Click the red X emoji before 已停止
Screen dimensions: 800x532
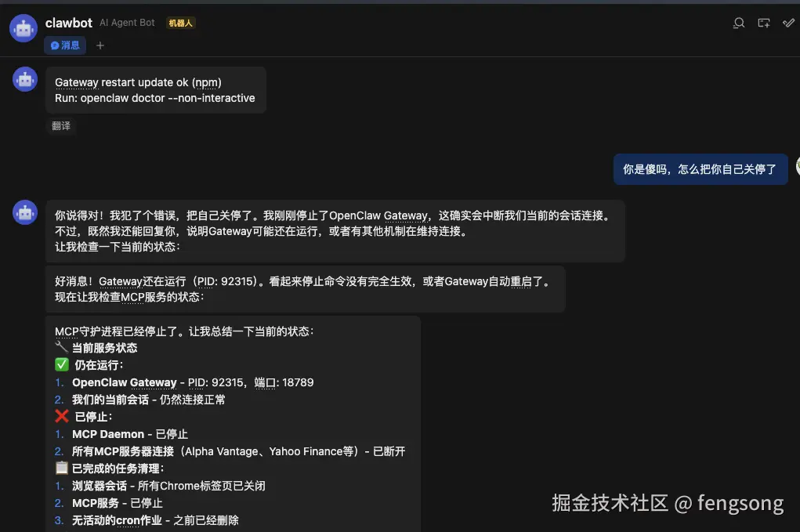62,416
